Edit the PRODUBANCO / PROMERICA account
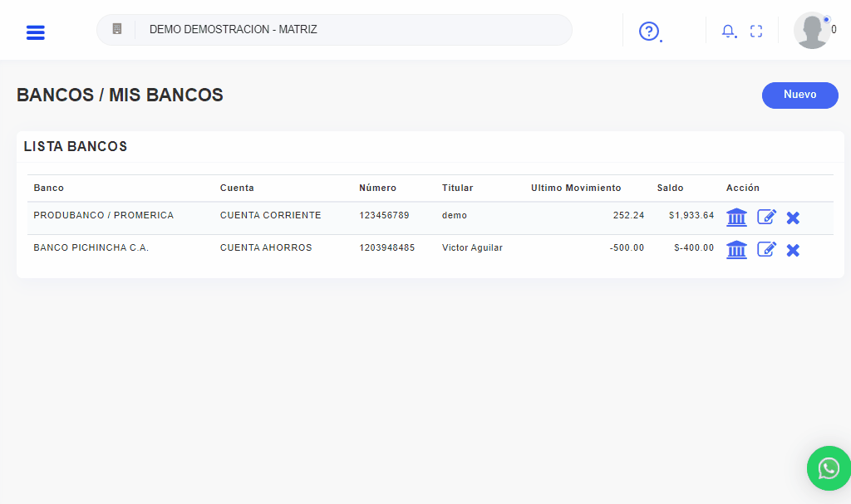 point(766,218)
